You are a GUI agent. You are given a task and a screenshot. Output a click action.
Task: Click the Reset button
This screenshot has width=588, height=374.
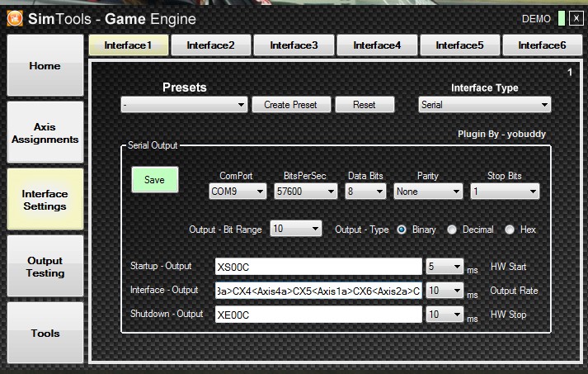[x=365, y=105]
